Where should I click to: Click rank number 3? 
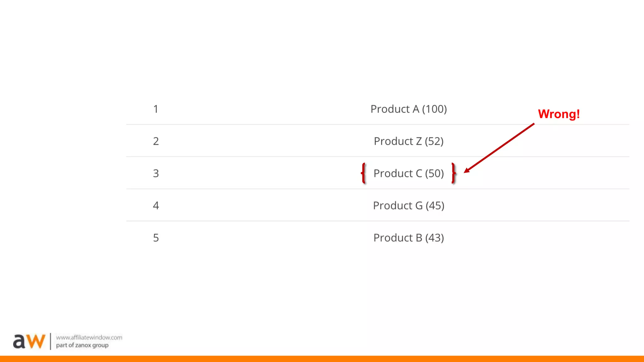pyautogui.click(x=156, y=173)
